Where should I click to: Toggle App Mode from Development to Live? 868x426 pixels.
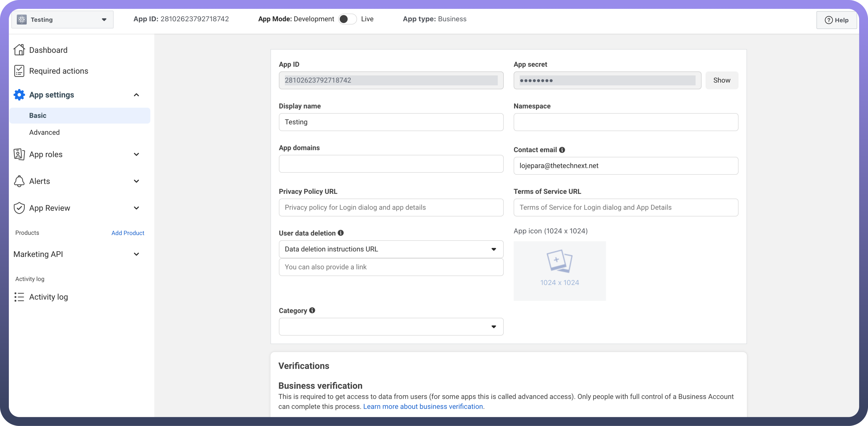pos(347,19)
